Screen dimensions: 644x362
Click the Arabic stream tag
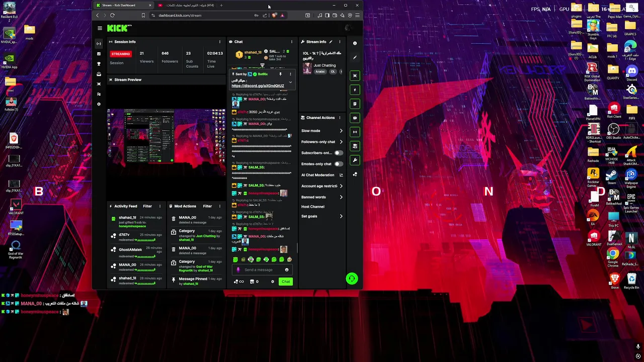[320, 72]
